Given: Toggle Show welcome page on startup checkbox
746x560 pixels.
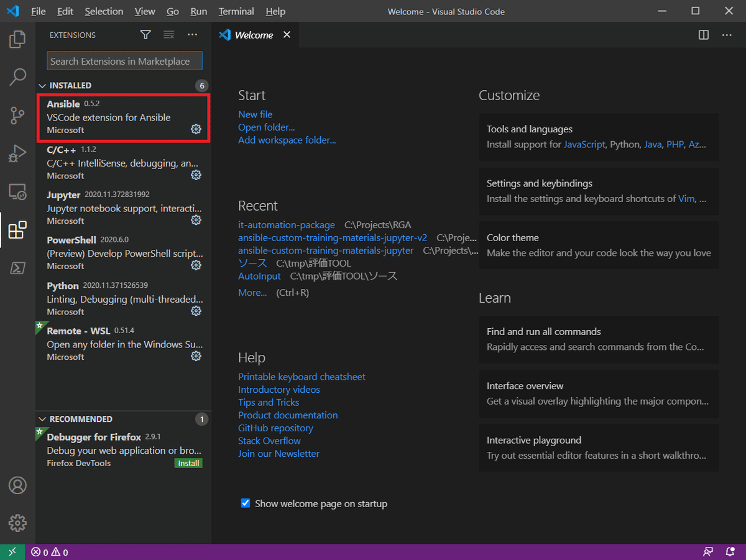Looking at the screenshot, I should pyautogui.click(x=246, y=503).
